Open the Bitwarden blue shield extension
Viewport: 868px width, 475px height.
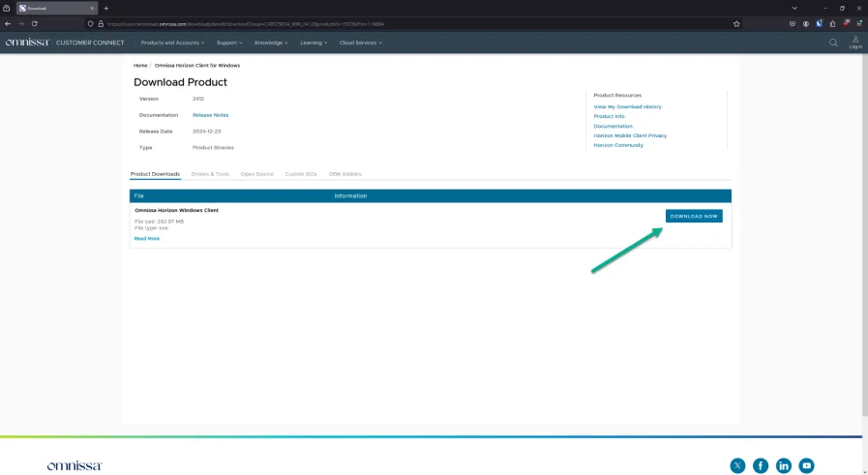coord(819,24)
